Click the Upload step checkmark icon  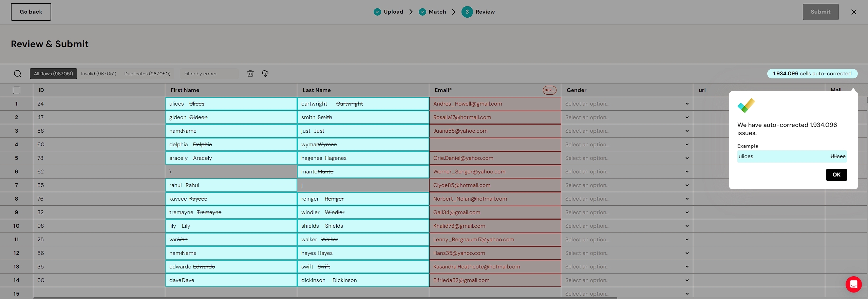pos(377,12)
